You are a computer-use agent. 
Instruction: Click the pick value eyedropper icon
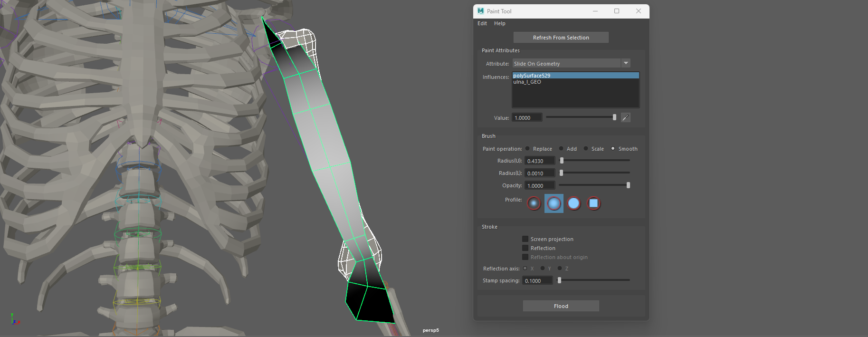tap(626, 118)
